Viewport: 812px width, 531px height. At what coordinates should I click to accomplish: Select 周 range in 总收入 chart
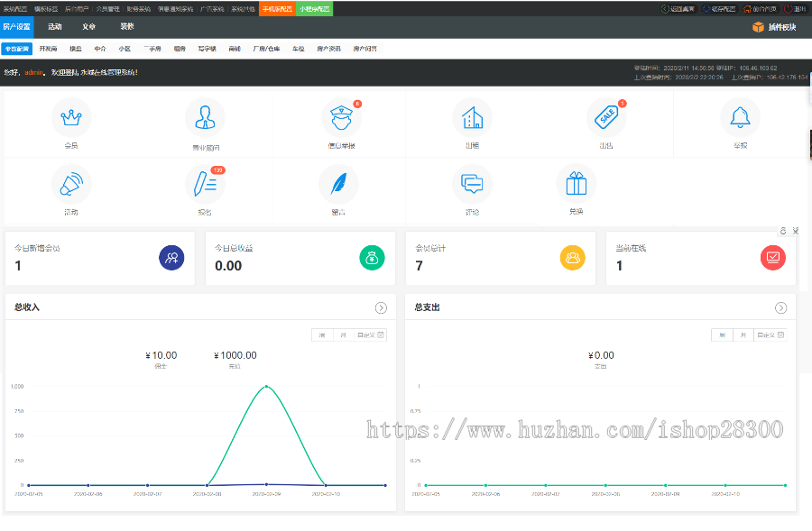tap(322, 335)
